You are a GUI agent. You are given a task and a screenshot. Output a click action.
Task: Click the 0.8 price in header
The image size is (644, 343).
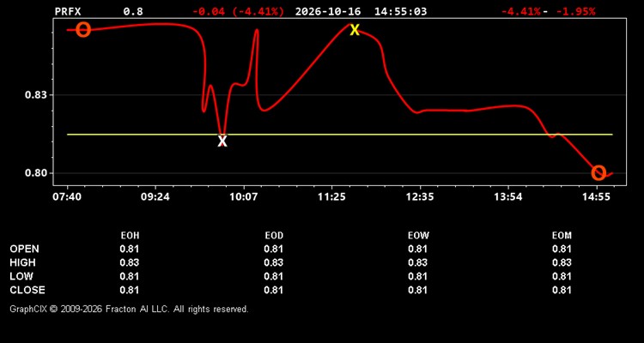click(x=133, y=11)
